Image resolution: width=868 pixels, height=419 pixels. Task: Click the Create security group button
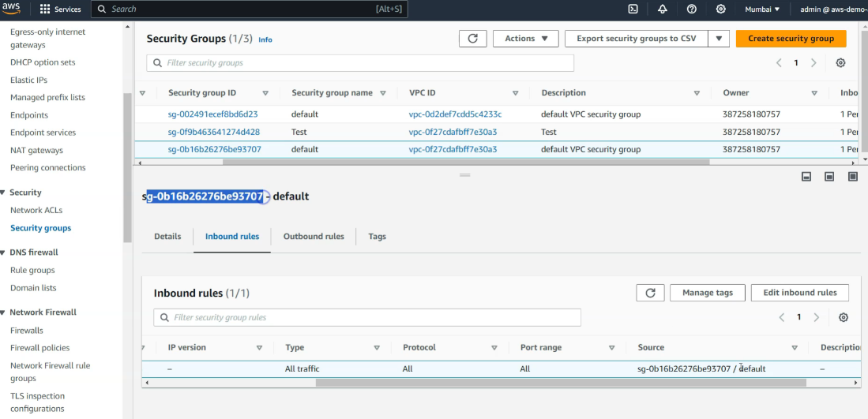(791, 39)
